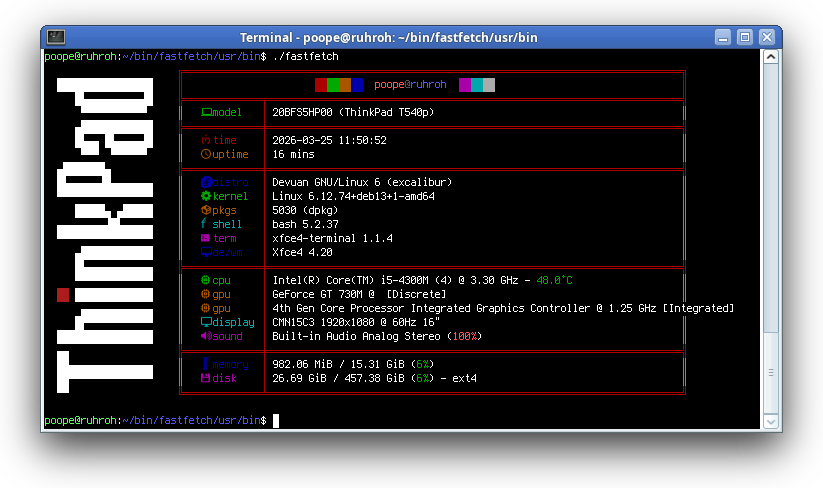Click the scrollbar up arrow
The height and width of the screenshot is (488, 823).
(771, 57)
